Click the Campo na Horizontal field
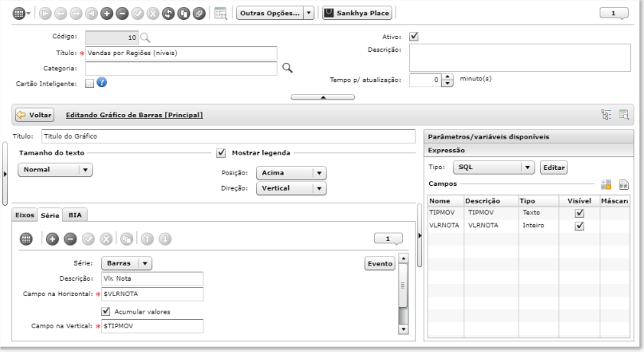Screen dimensions: 644x352 click(152, 294)
